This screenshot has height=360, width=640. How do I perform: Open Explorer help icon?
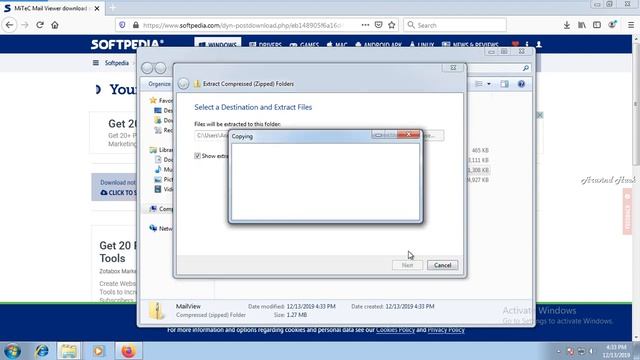click(x=521, y=84)
